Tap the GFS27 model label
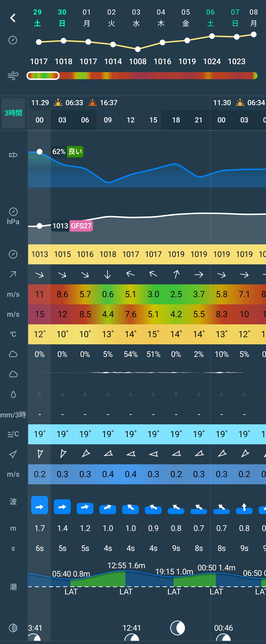 [81, 226]
